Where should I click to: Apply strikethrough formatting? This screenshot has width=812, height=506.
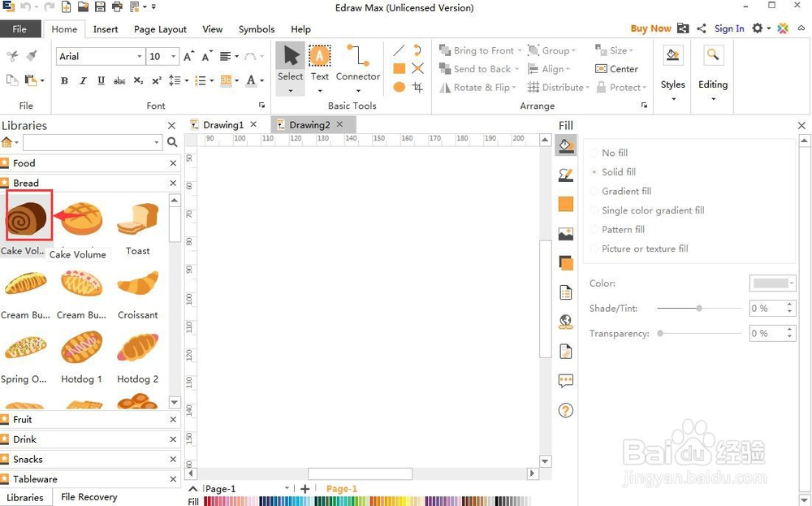pos(119,80)
